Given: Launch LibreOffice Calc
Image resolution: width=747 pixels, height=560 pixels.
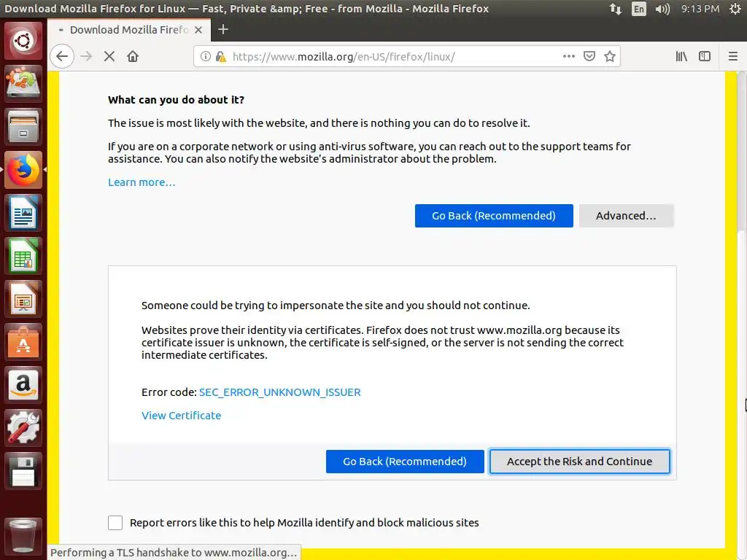Looking at the screenshot, I should 23,256.
